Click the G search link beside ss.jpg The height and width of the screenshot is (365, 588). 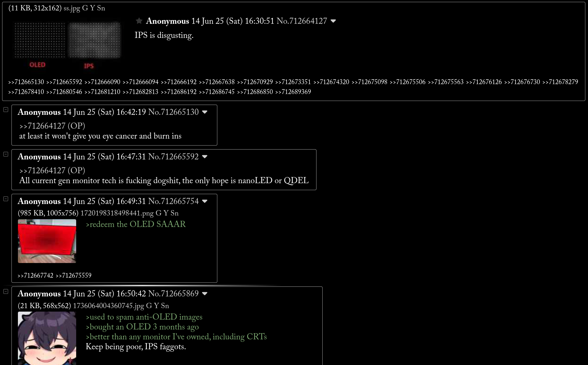click(85, 8)
